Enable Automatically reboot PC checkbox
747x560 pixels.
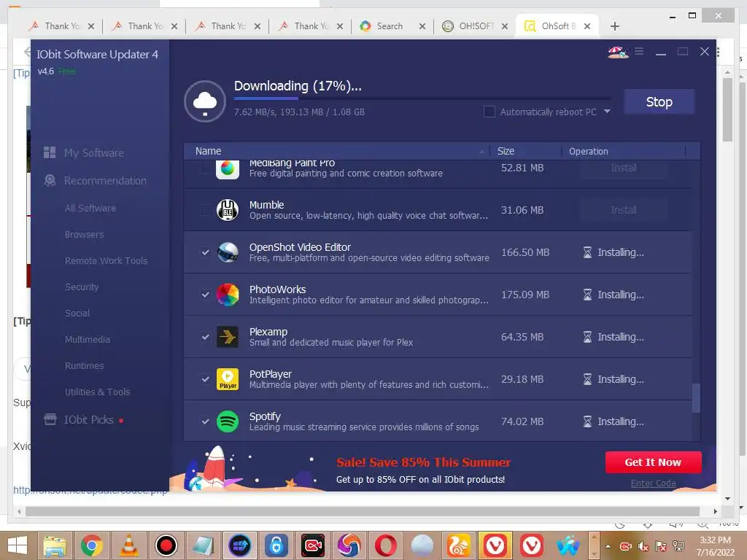(489, 112)
